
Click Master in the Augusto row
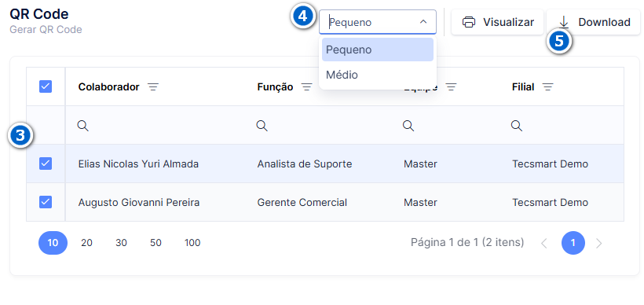pos(420,203)
